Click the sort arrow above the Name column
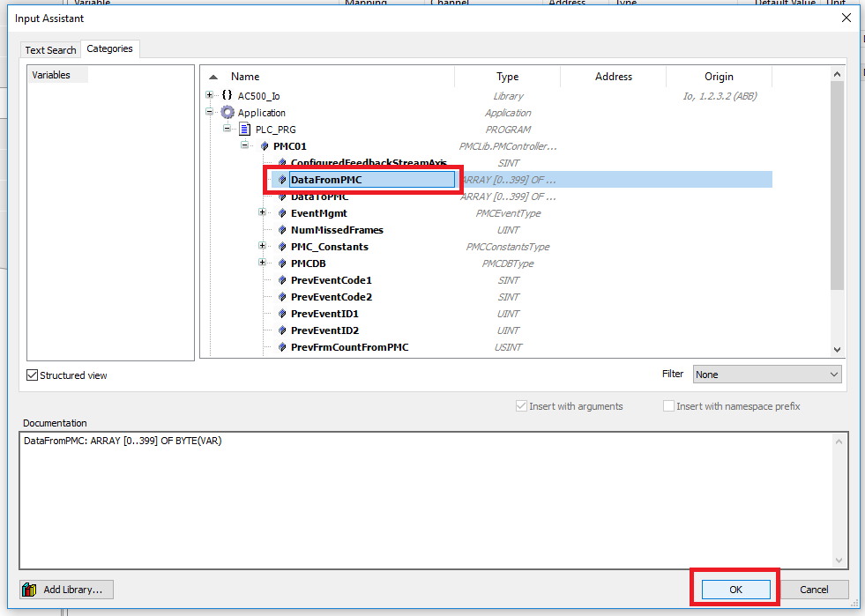The width and height of the screenshot is (865, 616). (x=213, y=76)
